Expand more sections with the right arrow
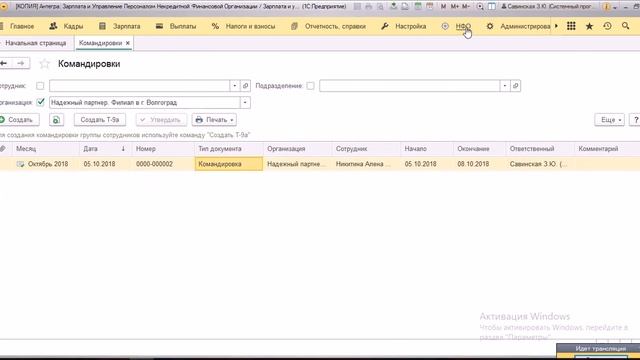 pyautogui.click(x=556, y=26)
